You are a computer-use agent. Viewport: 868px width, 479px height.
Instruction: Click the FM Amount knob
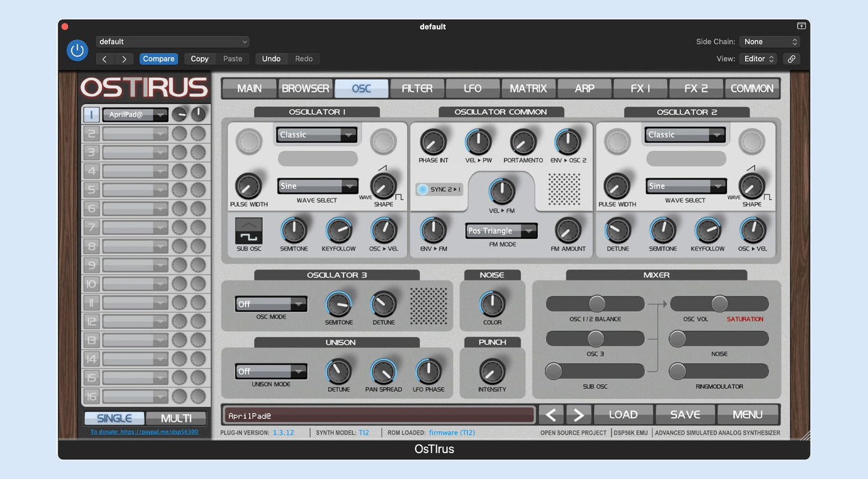[568, 230]
